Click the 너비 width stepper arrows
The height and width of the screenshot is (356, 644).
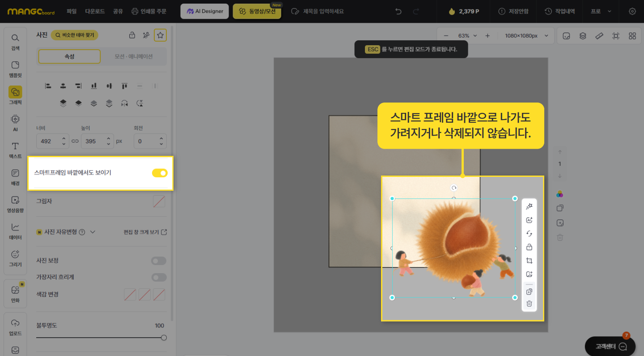(64, 141)
